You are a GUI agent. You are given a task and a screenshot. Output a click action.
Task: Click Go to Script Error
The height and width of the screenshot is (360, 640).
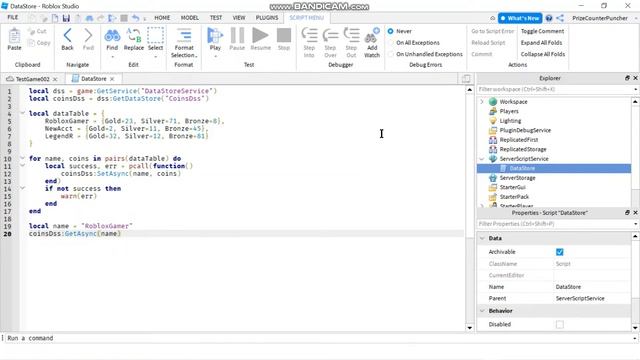[x=493, y=31]
